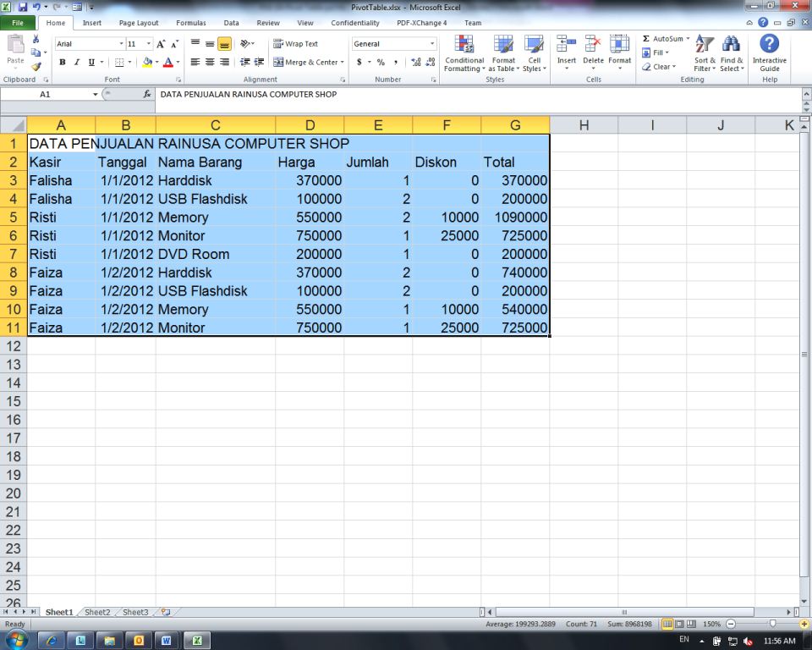Switch to Sheet2

click(96, 612)
